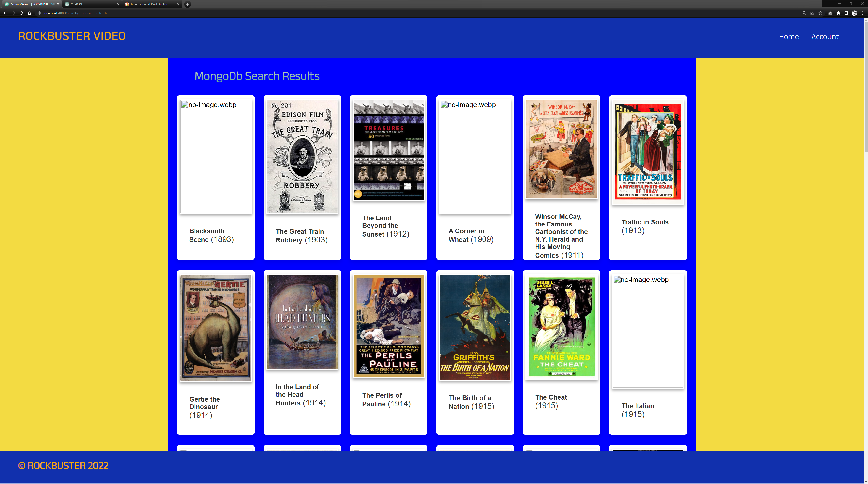Screen dimensions: 868x484
Task: Close the DuckDuckGo tab
Action: [x=178, y=4]
